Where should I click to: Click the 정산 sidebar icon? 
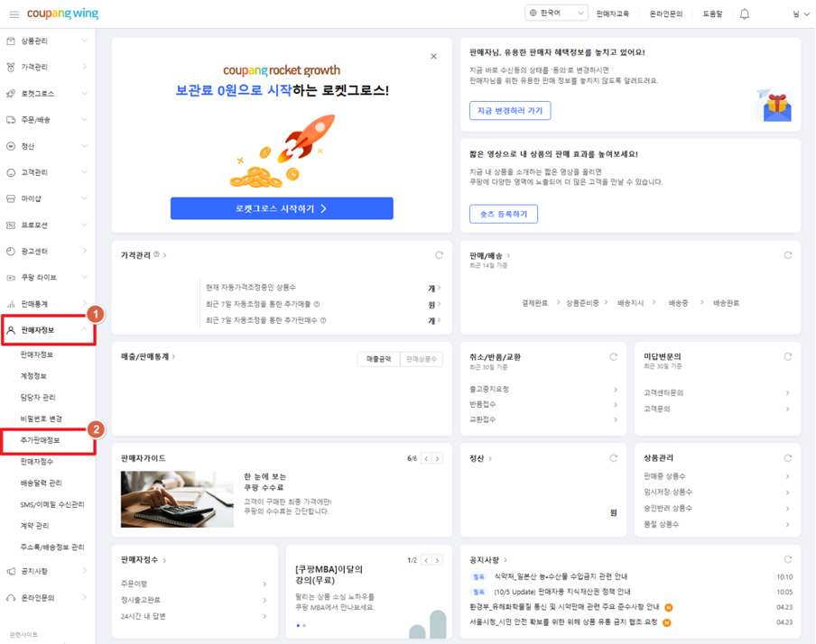click(x=11, y=146)
